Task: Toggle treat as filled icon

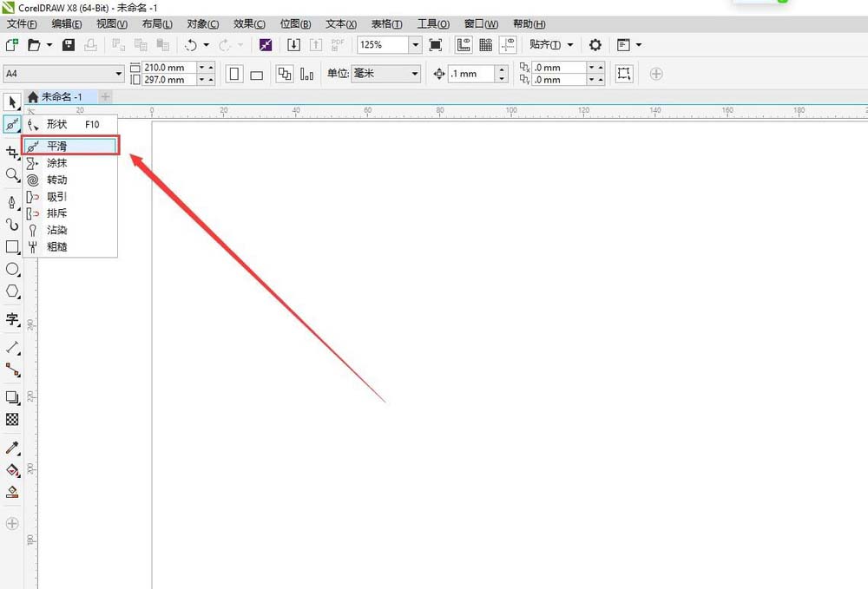Action: coord(624,74)
